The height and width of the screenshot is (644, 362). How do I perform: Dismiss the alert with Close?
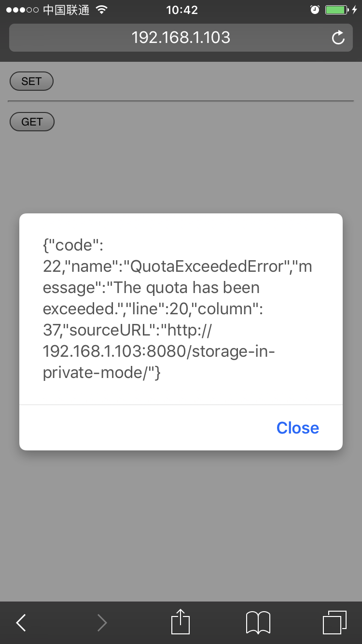[297, 428]
